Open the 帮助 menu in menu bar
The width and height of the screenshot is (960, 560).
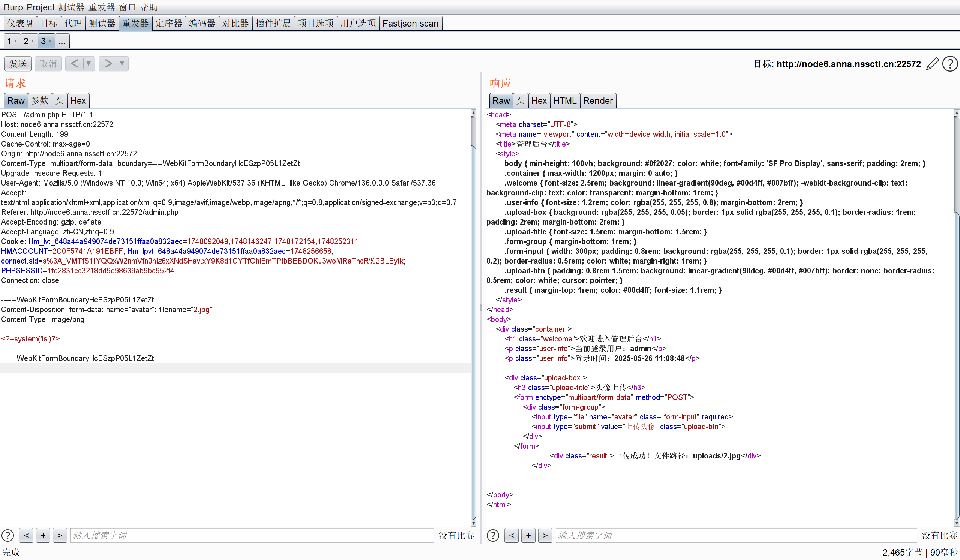[x=148, y=7]
